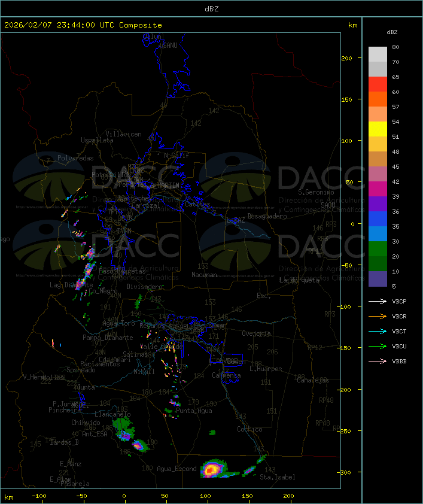Click the intense storm cell beside Agua_Escond
Image resolution: width=423 pixels, height=504 pixels.
click(212, 469)
